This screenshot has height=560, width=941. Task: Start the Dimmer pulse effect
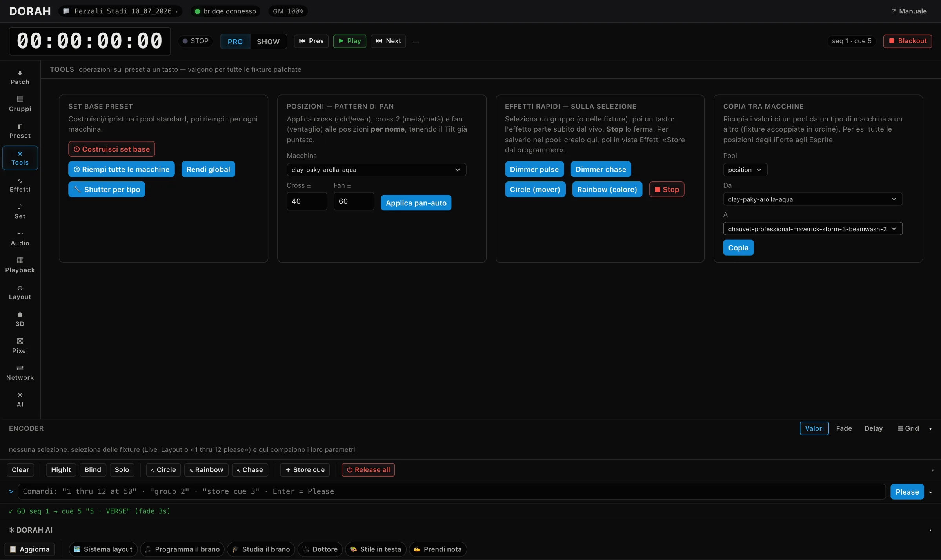click(x=534, y=169)
